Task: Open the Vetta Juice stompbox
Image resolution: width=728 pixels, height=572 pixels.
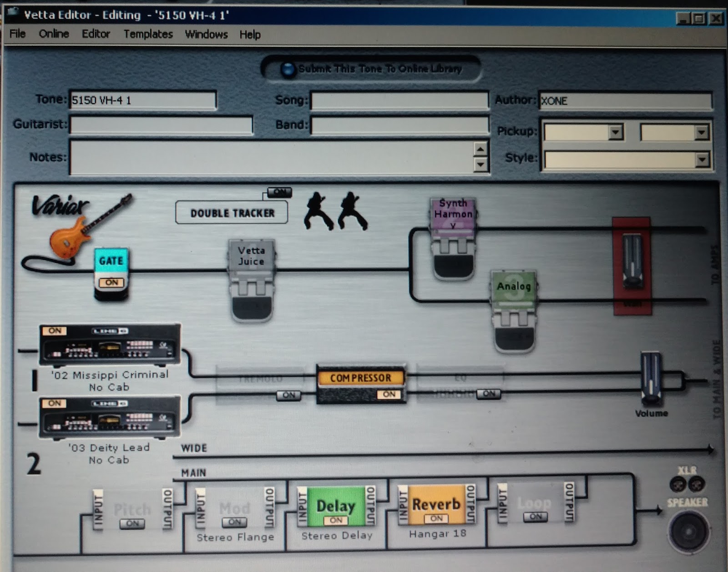Action: (x=252, y=281)
